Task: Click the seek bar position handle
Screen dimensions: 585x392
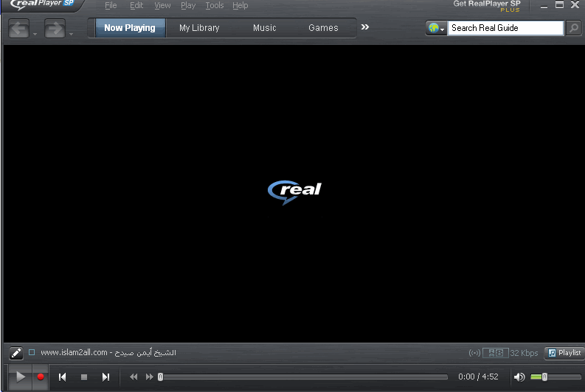Action: [160, 377]
